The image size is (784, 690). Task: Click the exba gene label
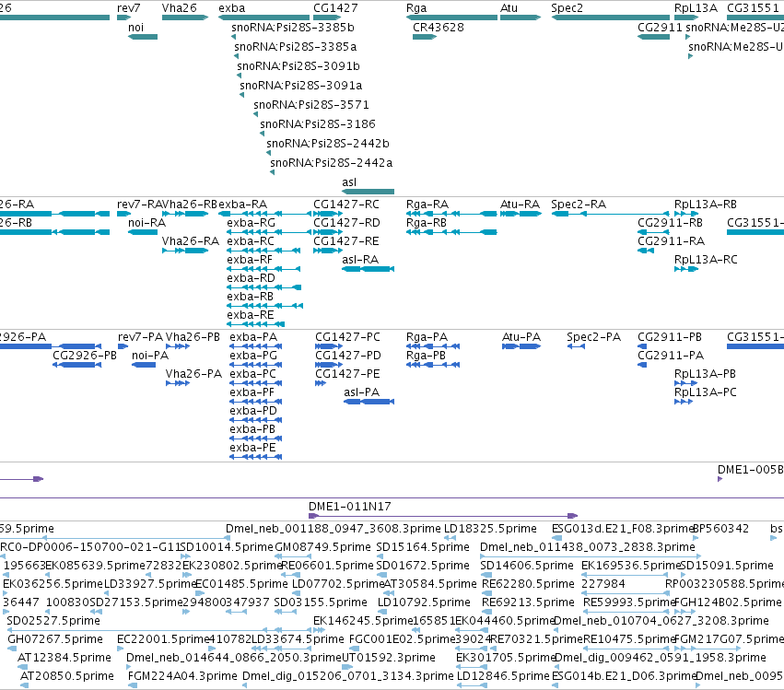231,8
